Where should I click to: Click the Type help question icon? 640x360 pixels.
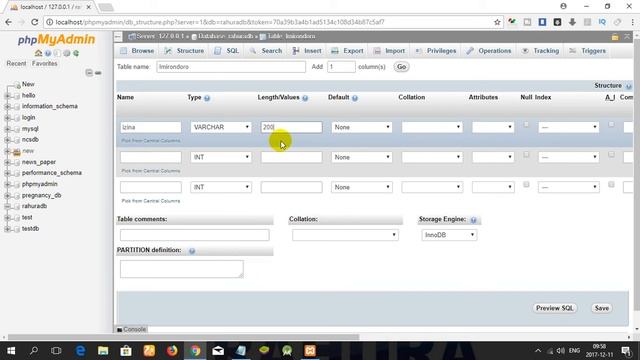point(207,98)
